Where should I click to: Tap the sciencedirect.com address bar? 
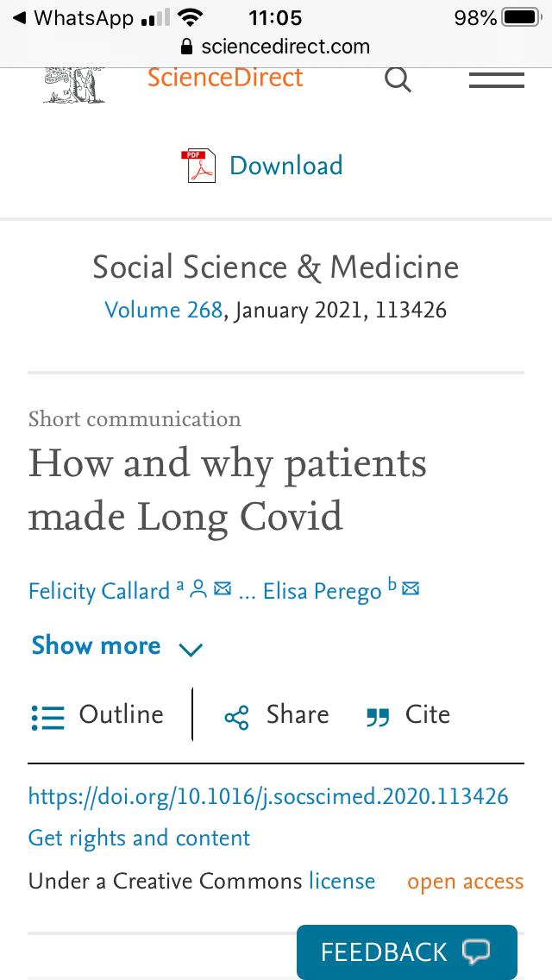tap(276, 47)
